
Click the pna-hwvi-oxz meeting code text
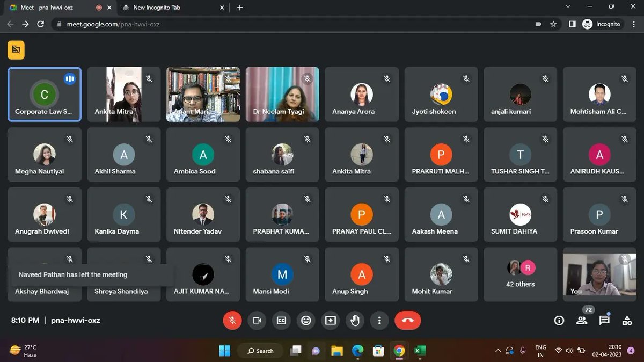click(x=75, y=320)
